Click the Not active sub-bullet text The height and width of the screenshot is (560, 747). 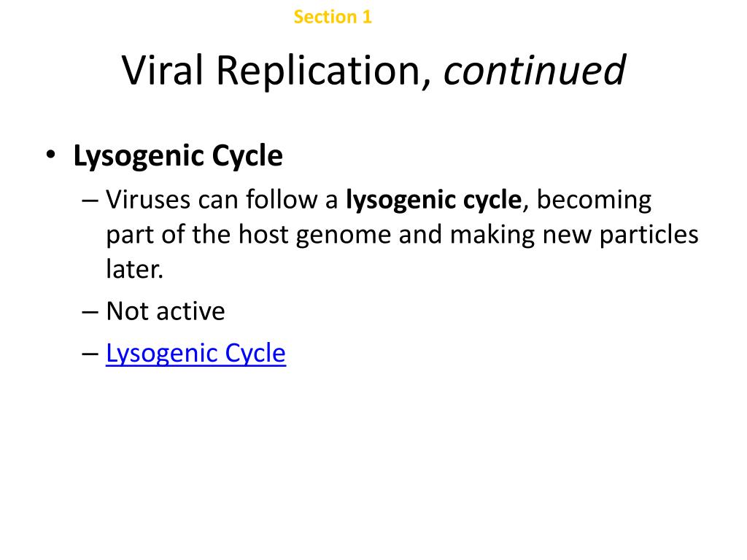click(x=166, y=311)
